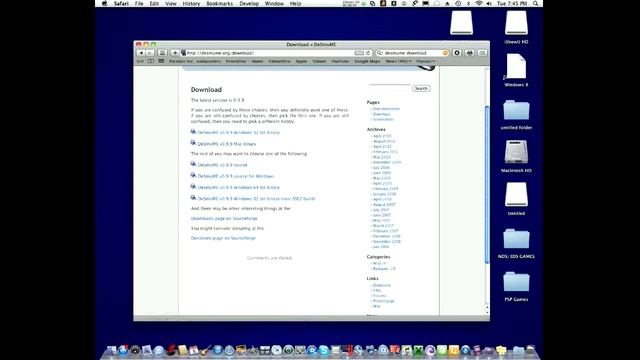
Task: Open the Develop menu
Action: (249, 3)
